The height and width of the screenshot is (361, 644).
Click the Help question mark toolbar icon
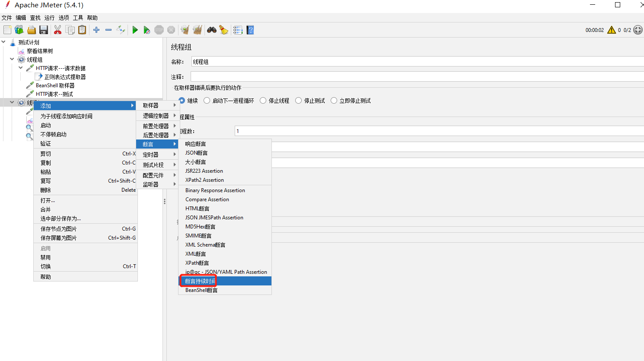coord(250,30)
